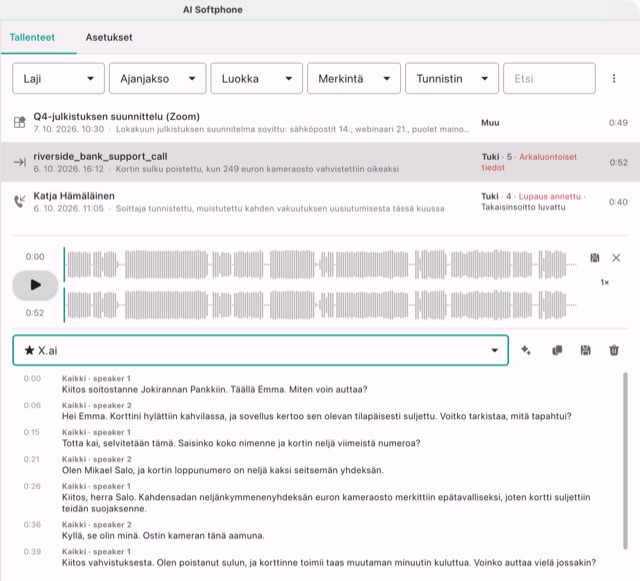This screenshot has height=581, width=640.
Task: Click the AI sparkle generate icon
Action: 526,350
